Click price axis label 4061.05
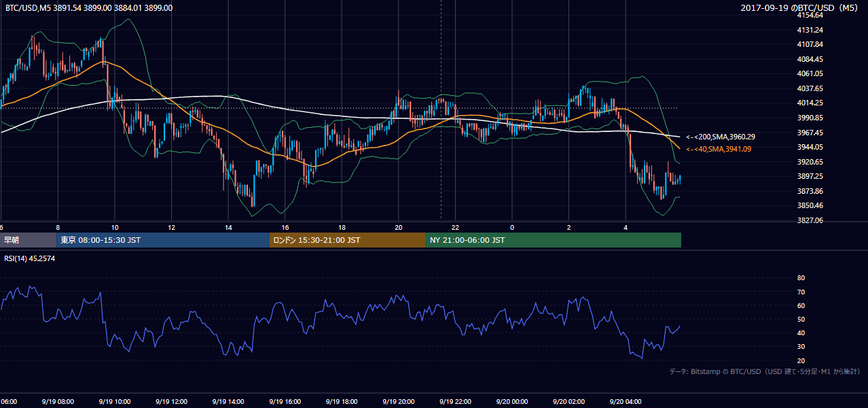This screenshot has height=408, width=868. pos(810,73)
